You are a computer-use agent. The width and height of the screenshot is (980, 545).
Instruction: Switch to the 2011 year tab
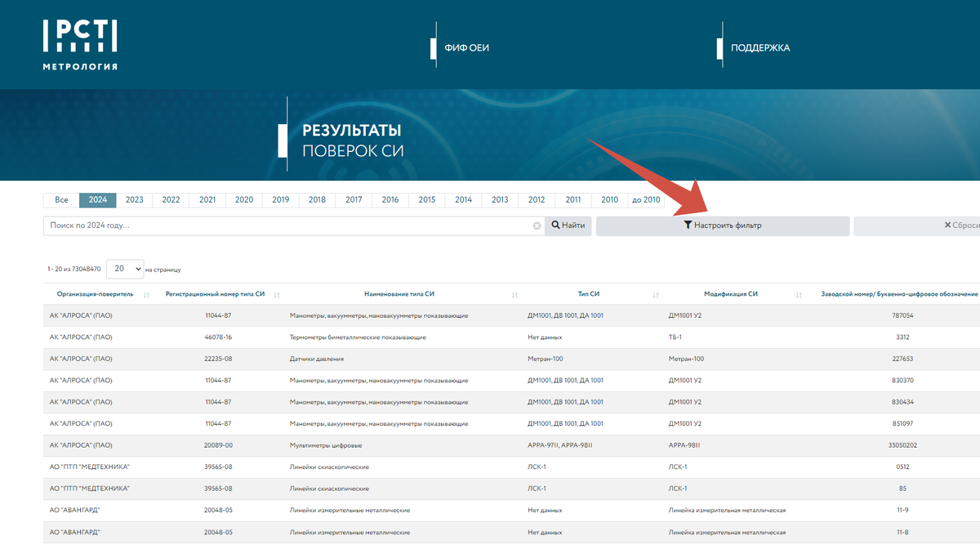(573, 200)
